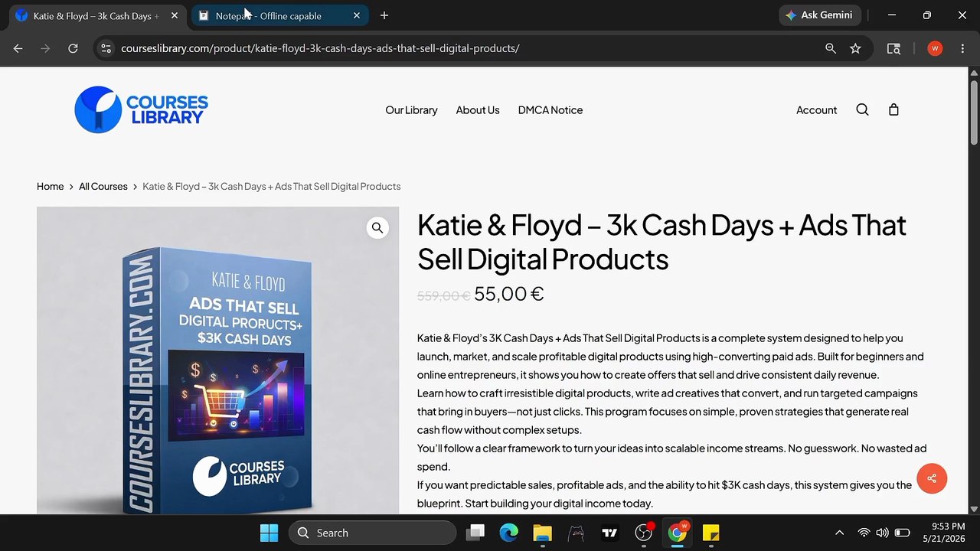Click the address bar URL
This screenshot has height=551, width=980.
pos(320,48)
